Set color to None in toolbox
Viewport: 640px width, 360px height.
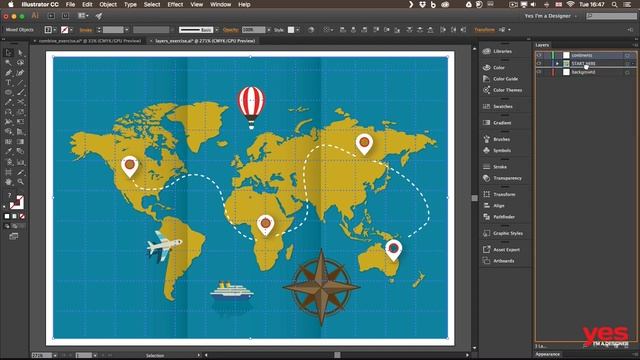click(22, 216)
